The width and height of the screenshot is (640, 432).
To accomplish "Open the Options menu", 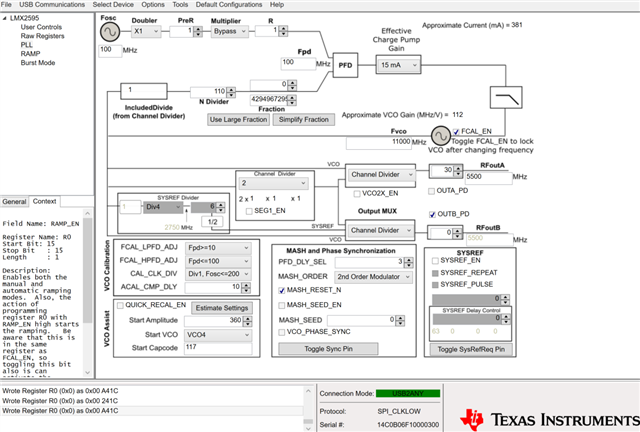I will pos(153,4).
